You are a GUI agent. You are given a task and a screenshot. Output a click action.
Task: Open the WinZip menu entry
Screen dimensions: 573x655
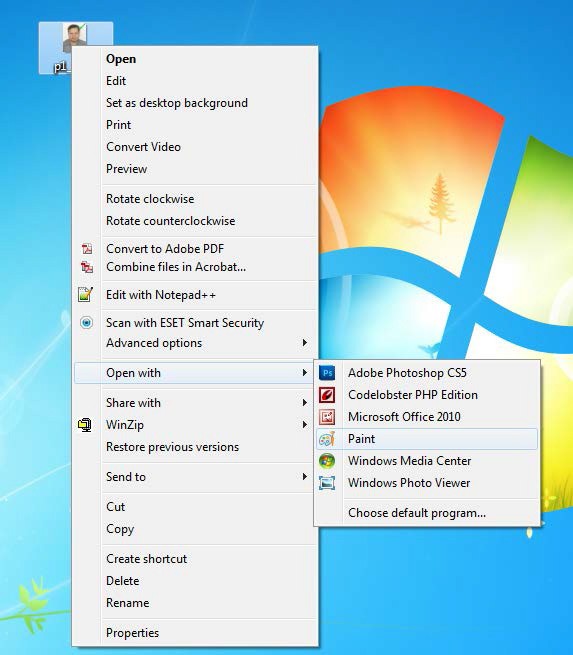coord(195,425)
